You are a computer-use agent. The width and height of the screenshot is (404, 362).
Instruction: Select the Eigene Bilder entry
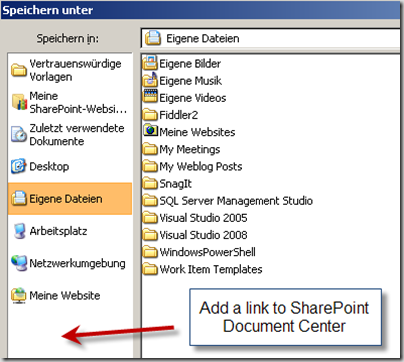point(190,64)
